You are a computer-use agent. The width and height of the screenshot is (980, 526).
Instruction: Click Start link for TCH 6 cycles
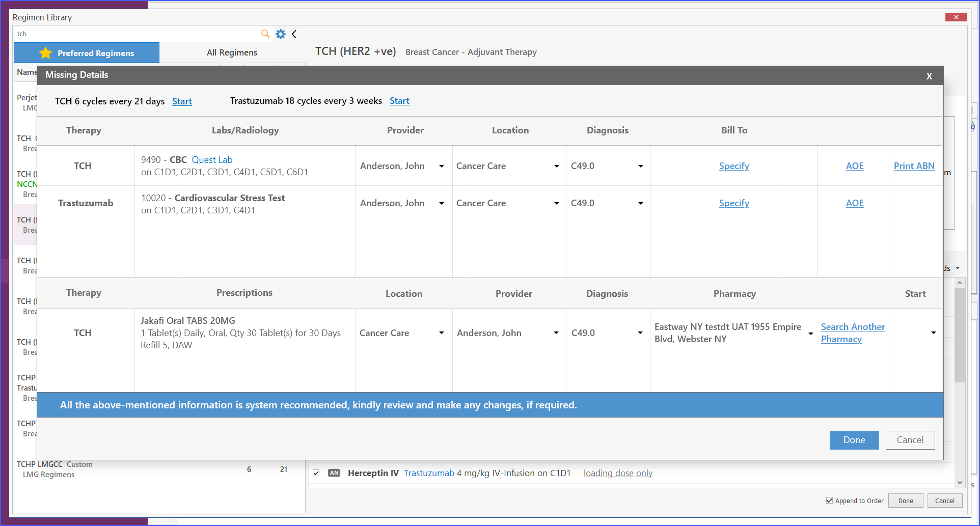[182, 101]
